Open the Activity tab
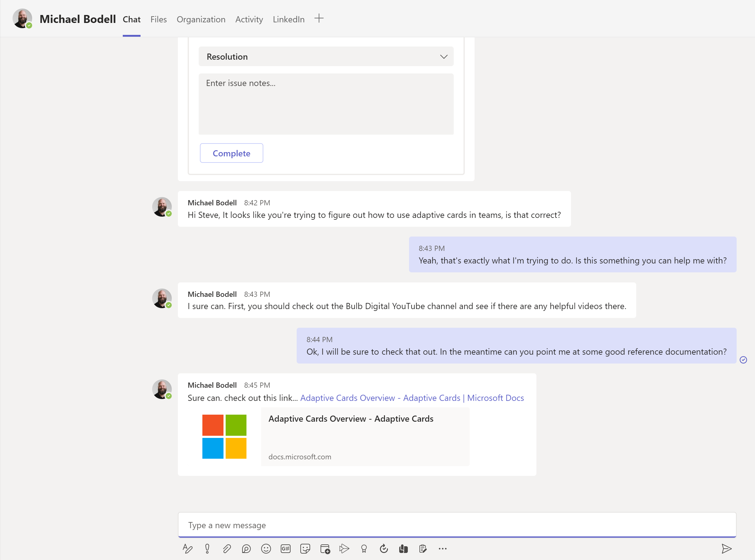The image size is (755, 560). coord(249,19)
